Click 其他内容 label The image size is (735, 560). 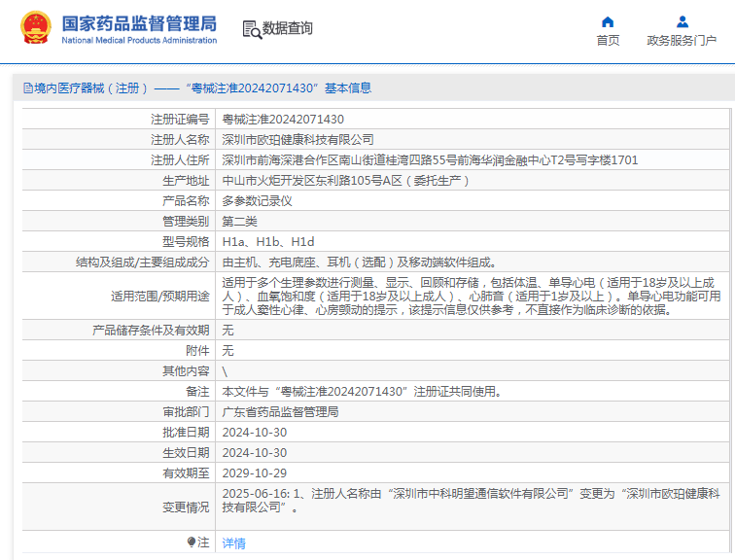[186, 371]
